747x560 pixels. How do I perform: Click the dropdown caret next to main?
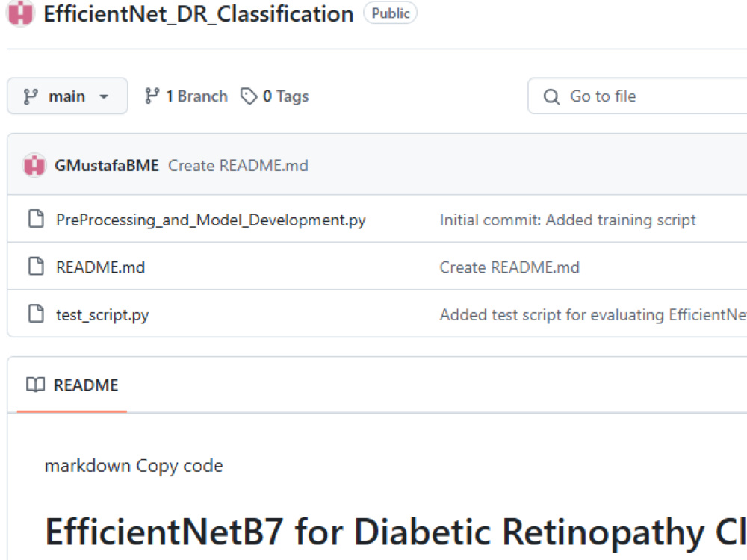click(104, 96)
